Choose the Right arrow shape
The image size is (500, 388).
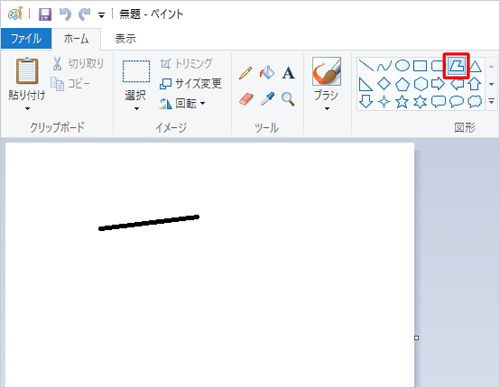[x=438, y=84]
